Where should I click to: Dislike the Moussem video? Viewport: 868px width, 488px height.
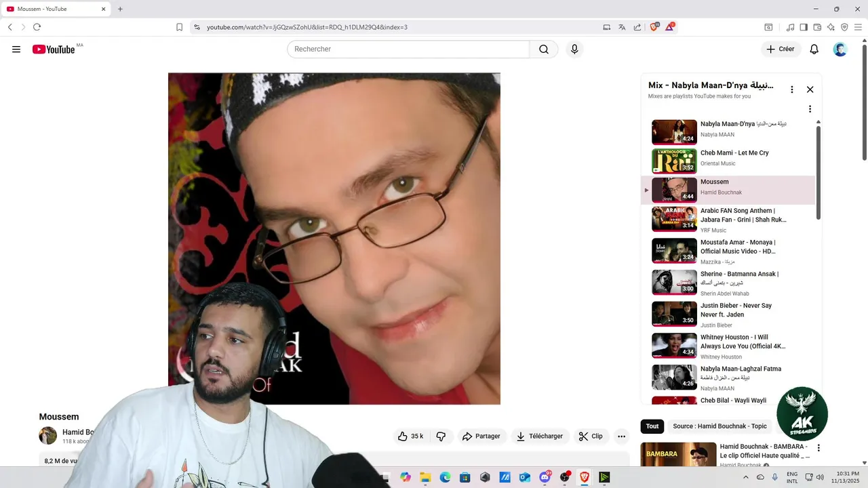(x=441, y=436)
